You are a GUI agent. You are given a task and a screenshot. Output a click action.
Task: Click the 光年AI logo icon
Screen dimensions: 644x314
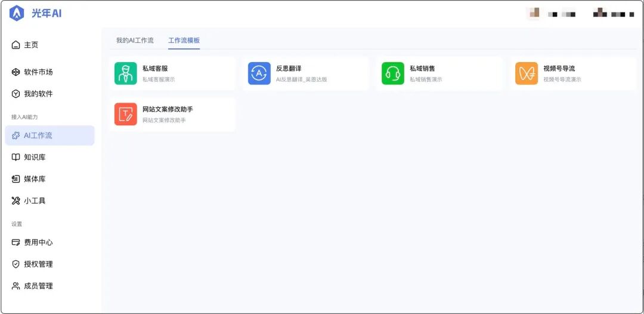coord(17,14)
